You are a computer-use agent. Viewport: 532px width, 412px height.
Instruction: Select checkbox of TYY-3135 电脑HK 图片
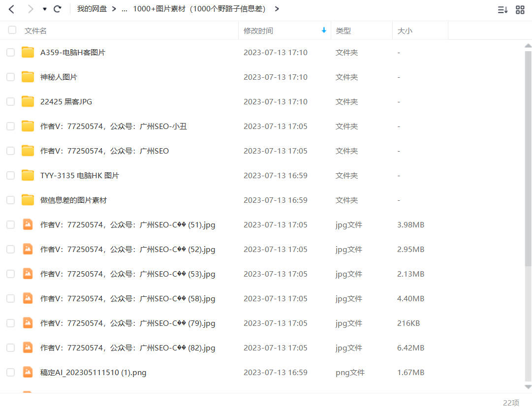(x=11, y=175)
